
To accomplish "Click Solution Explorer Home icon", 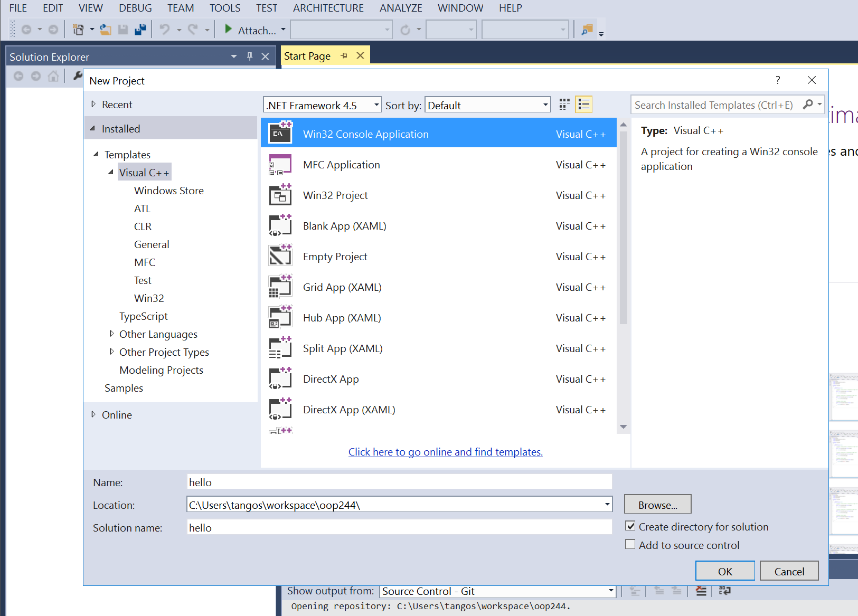I will pyautogui.click(x=53, y=77).
